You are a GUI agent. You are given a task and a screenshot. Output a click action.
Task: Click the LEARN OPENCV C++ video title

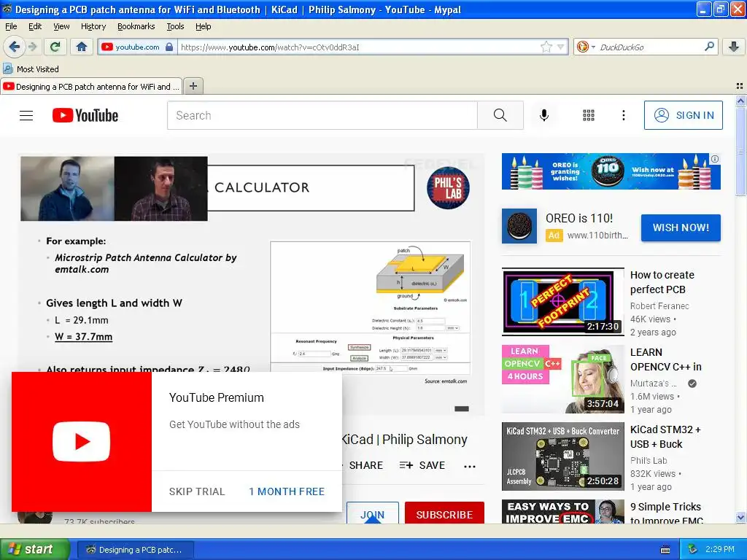(x=665, y=359)
